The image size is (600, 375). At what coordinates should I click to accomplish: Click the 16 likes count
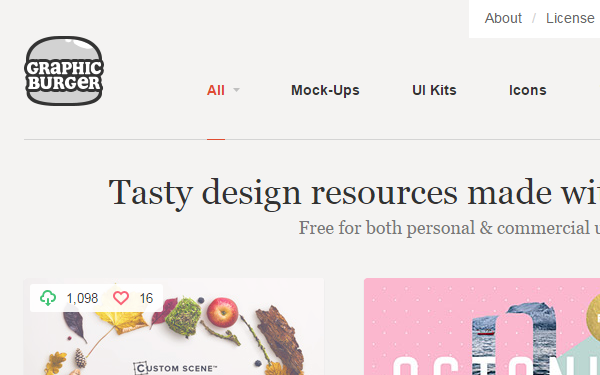click(147, 298)
